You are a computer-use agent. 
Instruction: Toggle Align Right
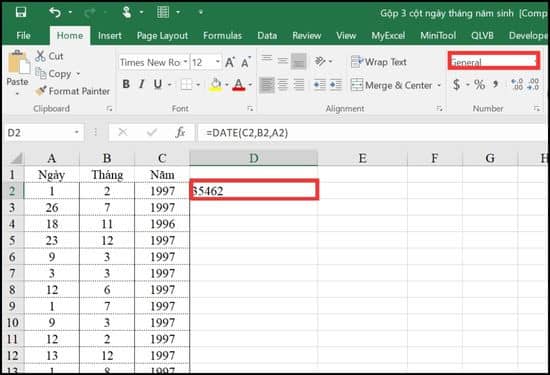pos(299,85)
